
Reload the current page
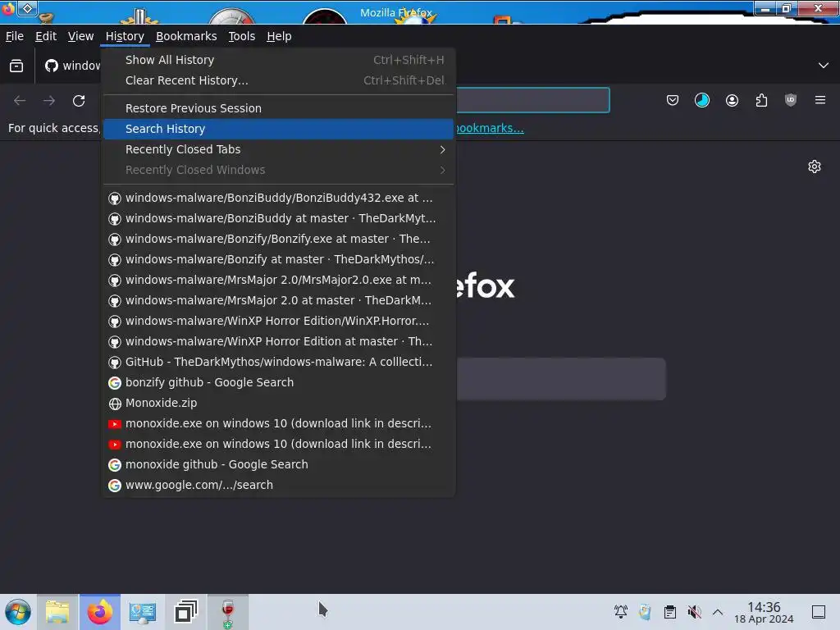[79, 100]
